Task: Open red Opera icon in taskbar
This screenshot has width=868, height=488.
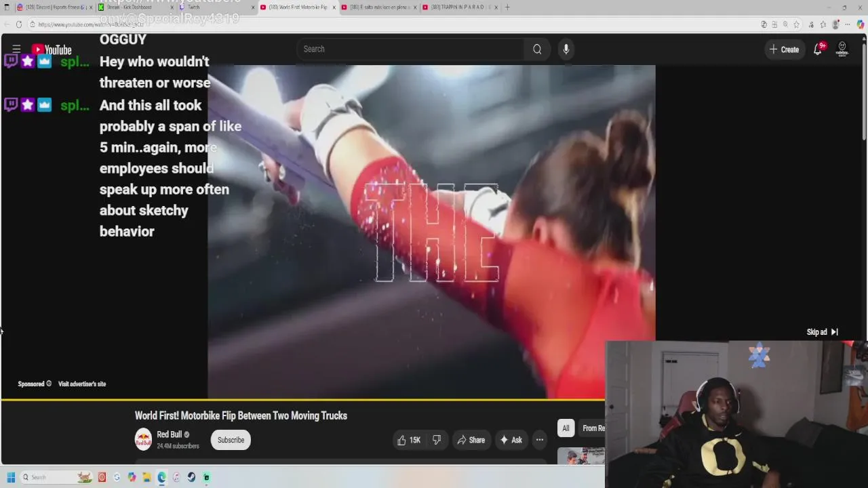Action: (x=102, y=477)
